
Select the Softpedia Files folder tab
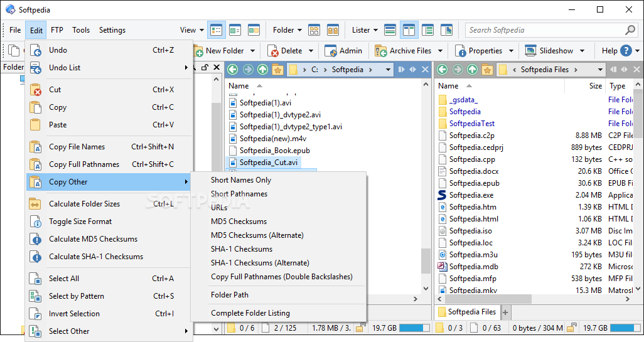(x=468, y=312)
